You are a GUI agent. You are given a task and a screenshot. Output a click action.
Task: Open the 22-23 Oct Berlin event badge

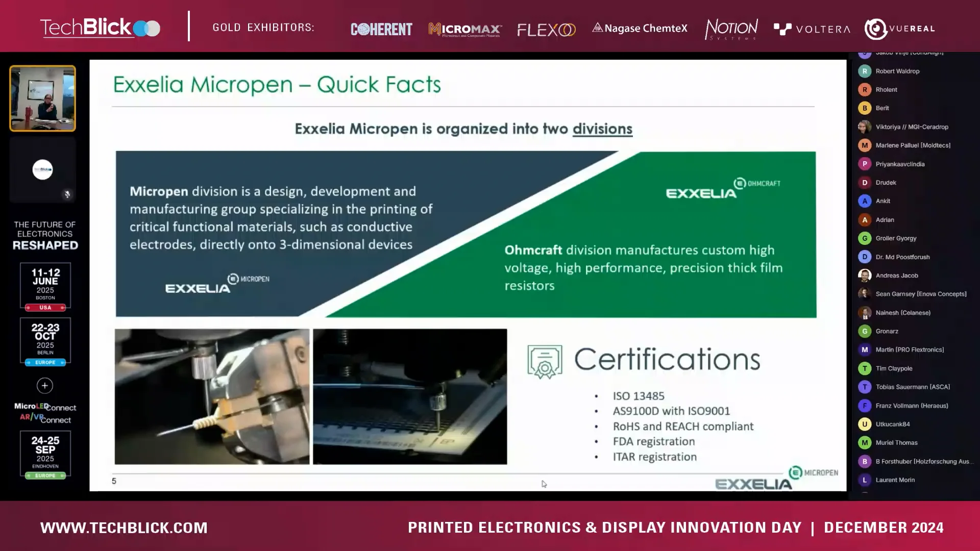pos(45,342)
